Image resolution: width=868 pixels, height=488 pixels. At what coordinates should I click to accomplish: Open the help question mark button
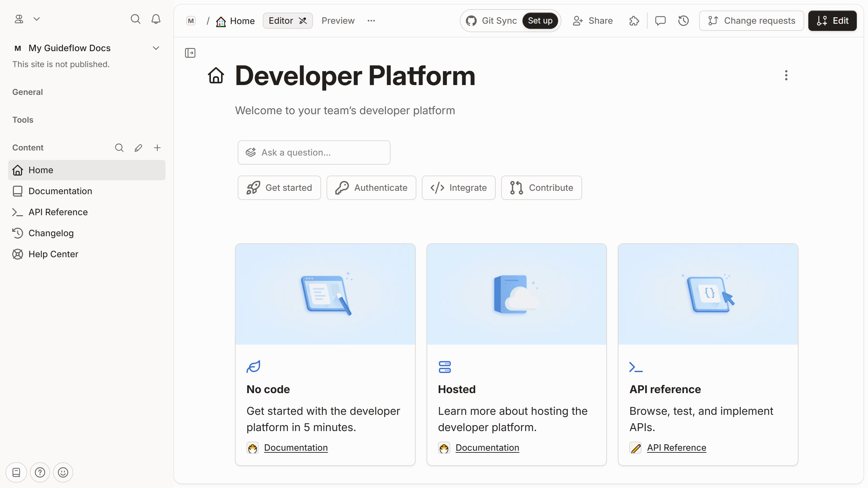click(40, 472)
